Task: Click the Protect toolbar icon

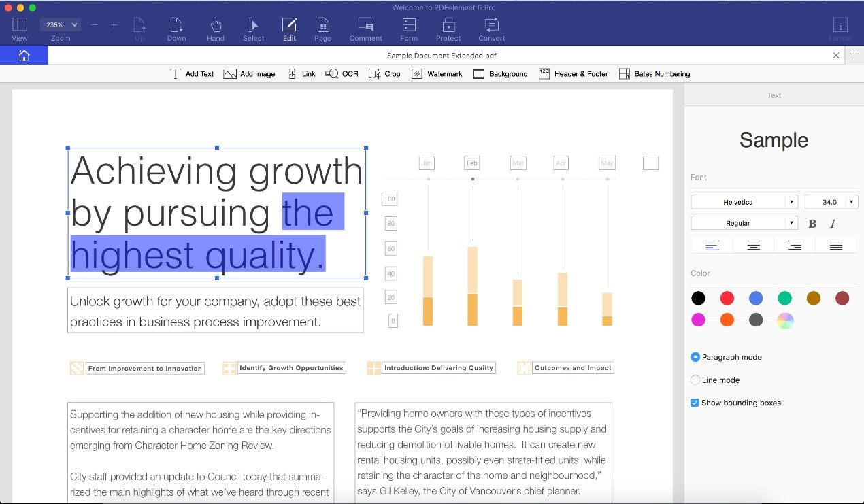Action: (x=448, y=29)
